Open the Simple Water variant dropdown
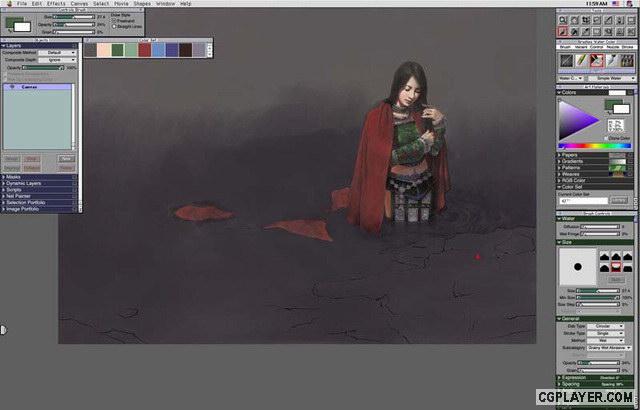 tap(612, 78)
